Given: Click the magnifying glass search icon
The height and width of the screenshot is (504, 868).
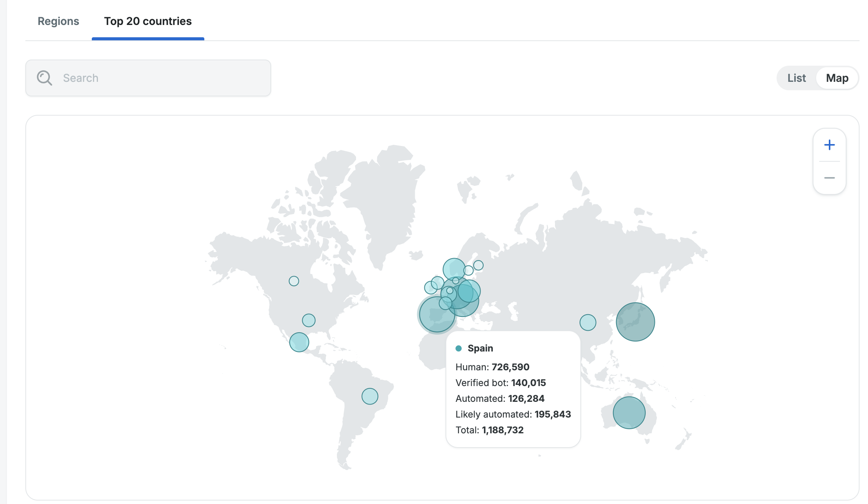Looking at the screenshot, I should click(x=45, y=78).
